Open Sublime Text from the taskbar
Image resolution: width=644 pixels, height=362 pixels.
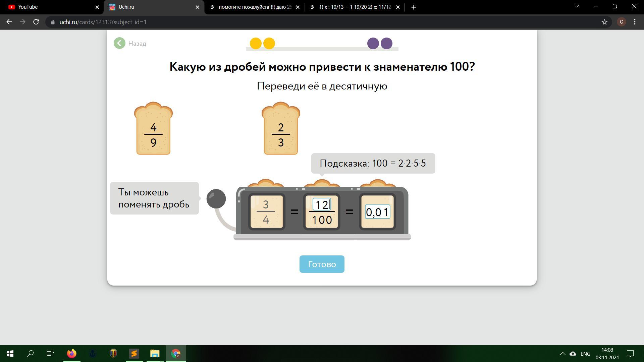134,354
